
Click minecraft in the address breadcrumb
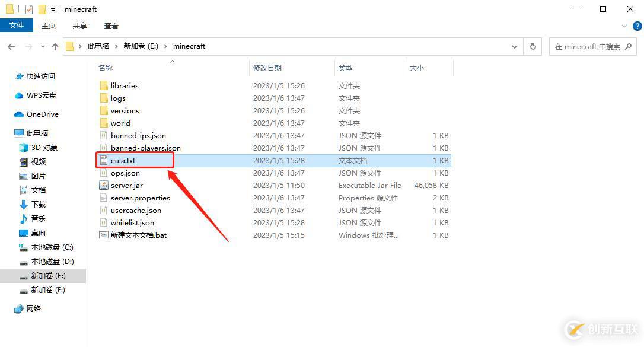pyautogui.click(x=189, y=46)
